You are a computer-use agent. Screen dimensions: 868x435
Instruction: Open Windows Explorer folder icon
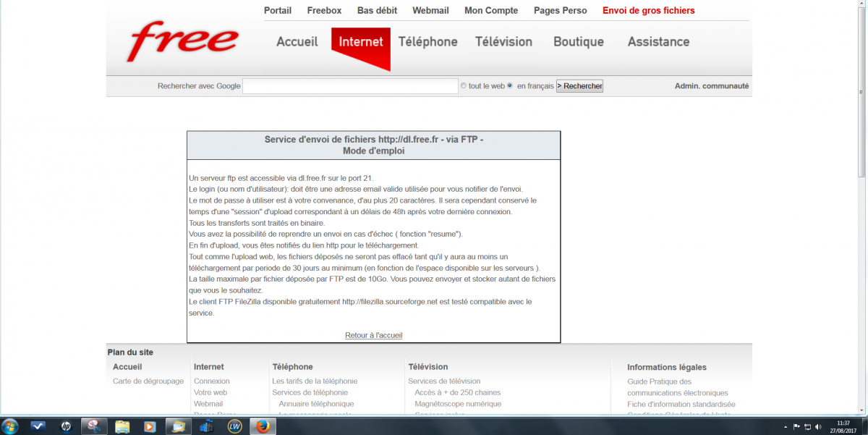tap(122, 426)
